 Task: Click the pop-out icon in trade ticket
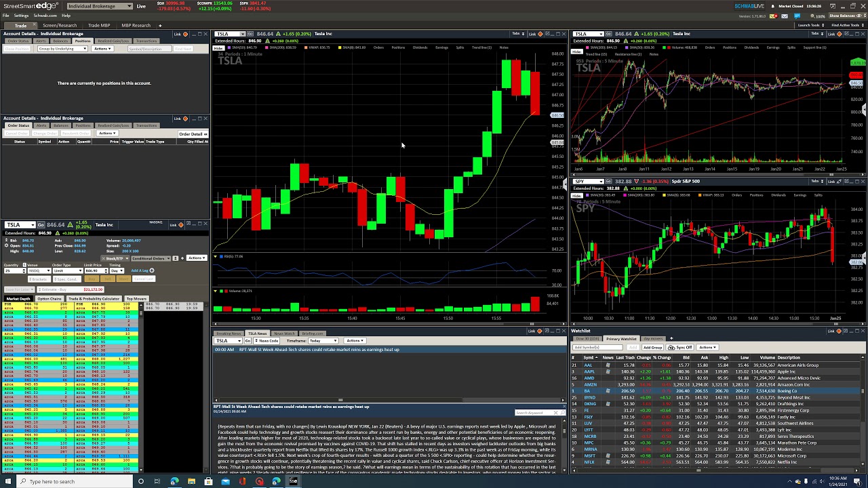[x=188, y=224]
